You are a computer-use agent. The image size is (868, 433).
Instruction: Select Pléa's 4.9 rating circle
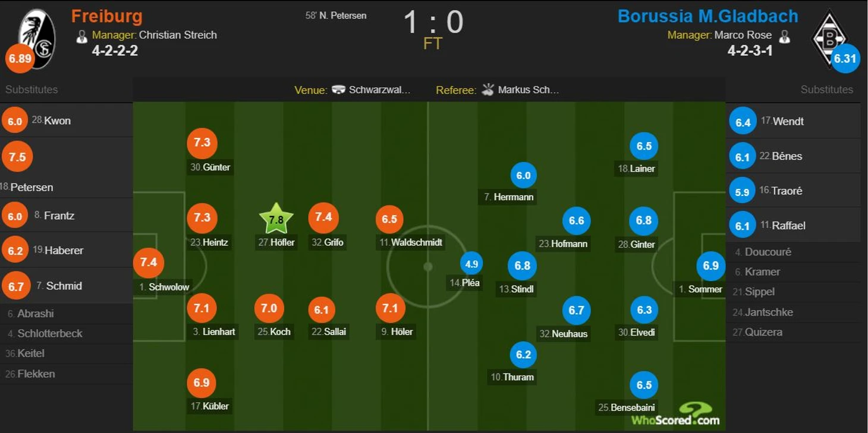(x=471, y=264)
